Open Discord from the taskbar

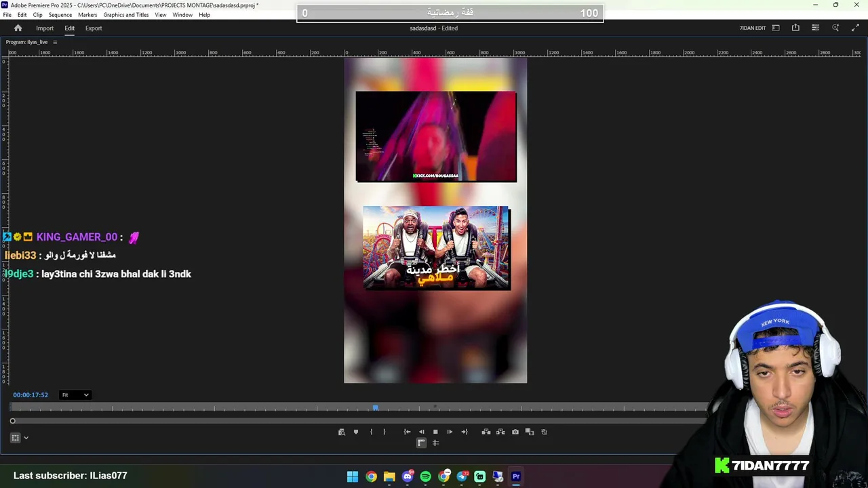click(x=408, y=476)
